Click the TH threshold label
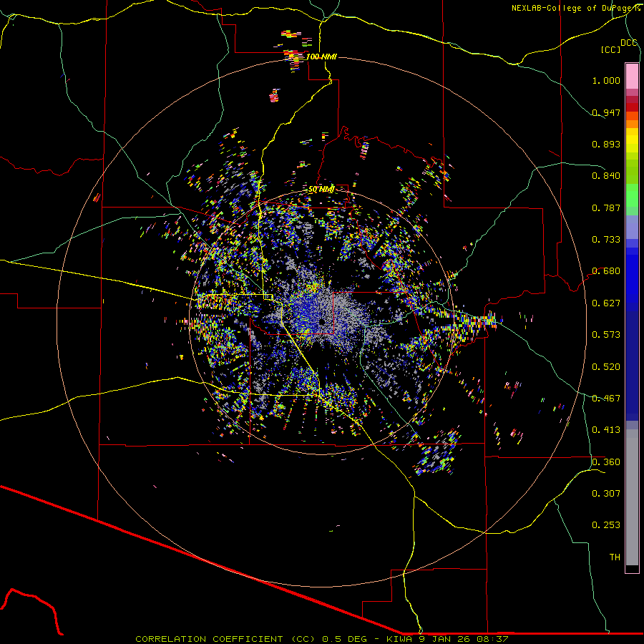The height and width of the screenshot is (644, 644). pyautogui.click(x=615, y=557)
